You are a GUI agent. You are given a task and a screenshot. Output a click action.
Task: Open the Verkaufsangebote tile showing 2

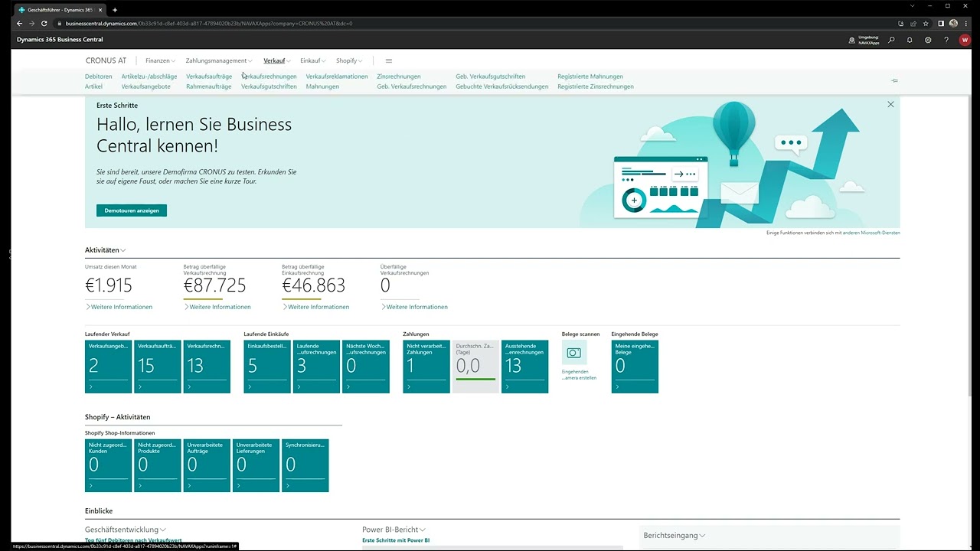(108, 367)
